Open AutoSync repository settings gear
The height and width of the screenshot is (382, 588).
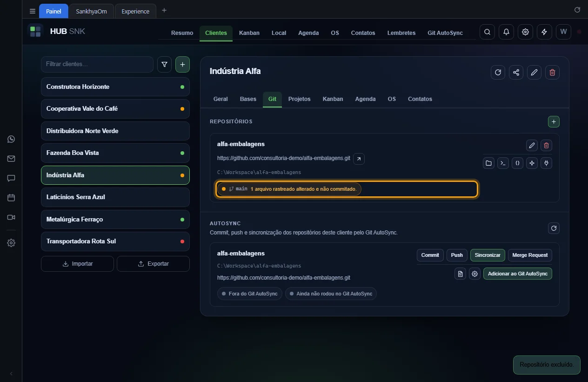(474, 274)
